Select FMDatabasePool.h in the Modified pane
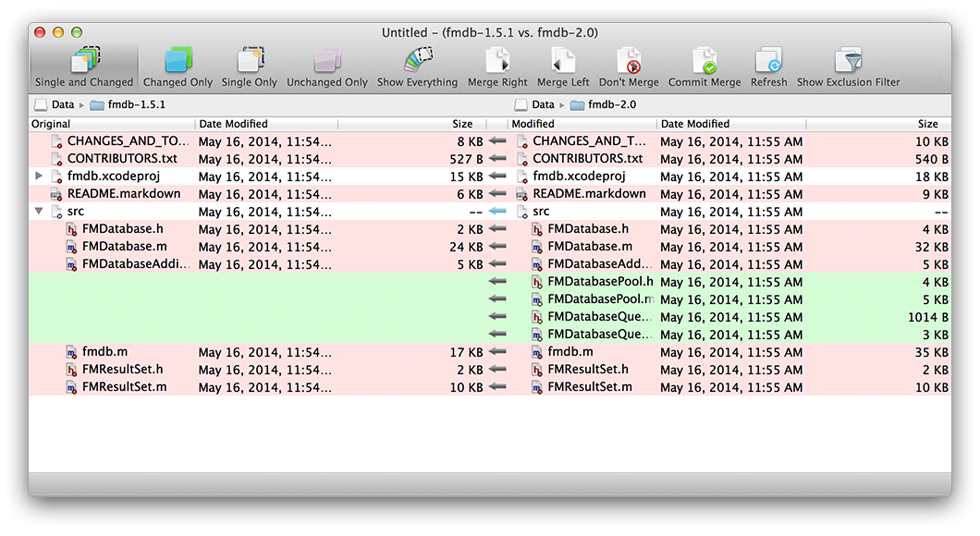Image resolution: width=980 pixels, height=536 pixels. point(600,282)
